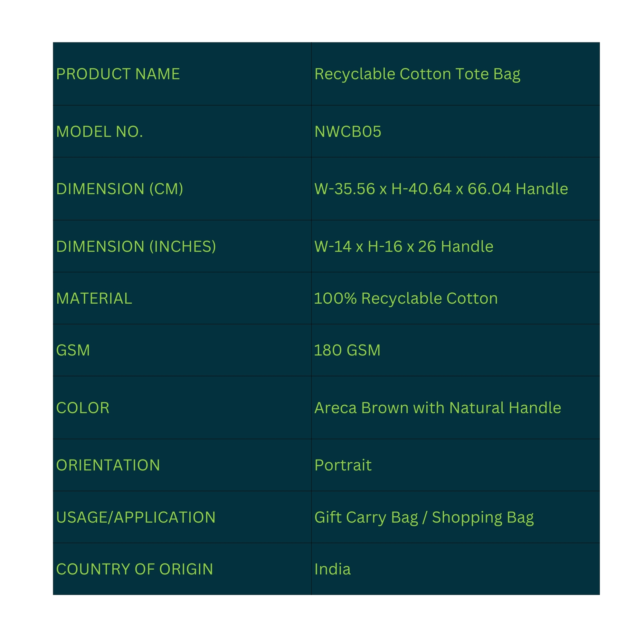Click the COUNTRY OF ORIGIN label
Screen dimensions: 644x644
134,569
